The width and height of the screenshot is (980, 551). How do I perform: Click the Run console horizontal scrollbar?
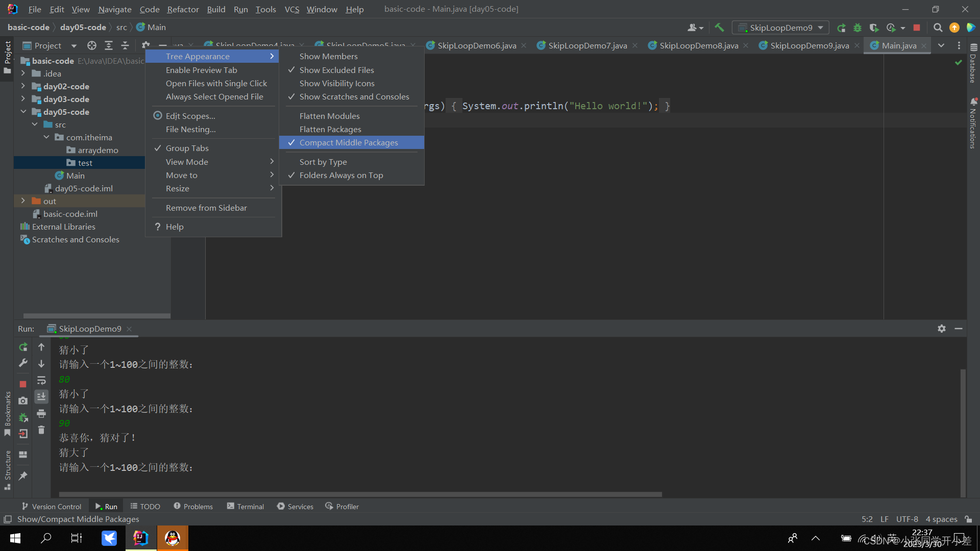point(360,494)
